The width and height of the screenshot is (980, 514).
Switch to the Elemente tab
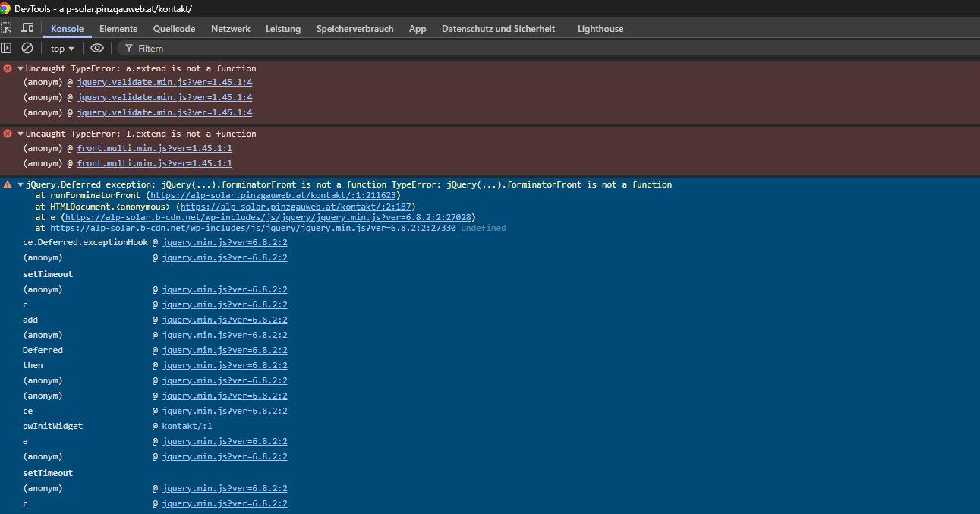pyautogui.click(x=118, y=29)
